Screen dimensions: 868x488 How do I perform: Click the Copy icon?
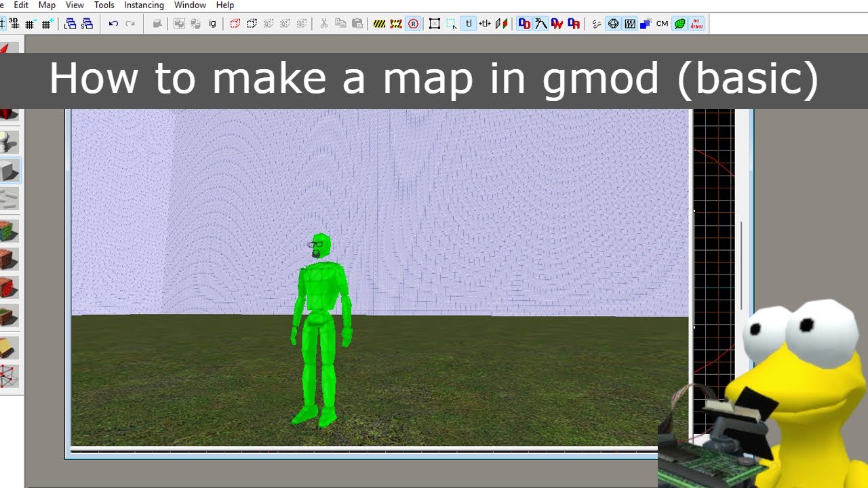point(340,24)
